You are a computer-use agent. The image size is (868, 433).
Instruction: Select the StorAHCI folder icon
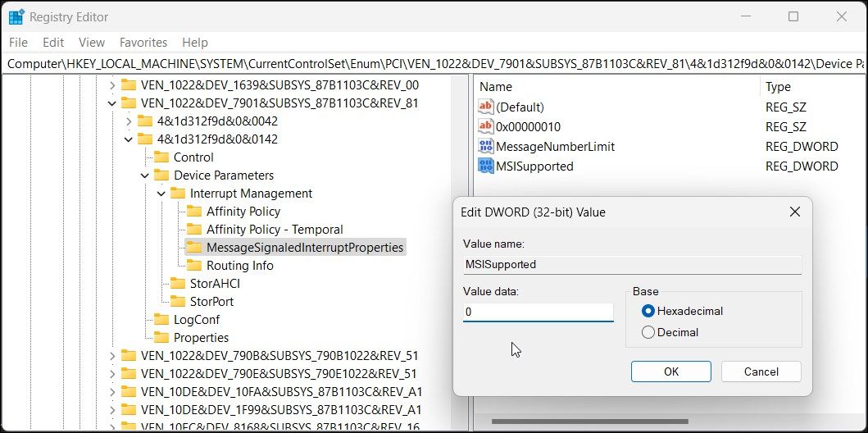177,284
